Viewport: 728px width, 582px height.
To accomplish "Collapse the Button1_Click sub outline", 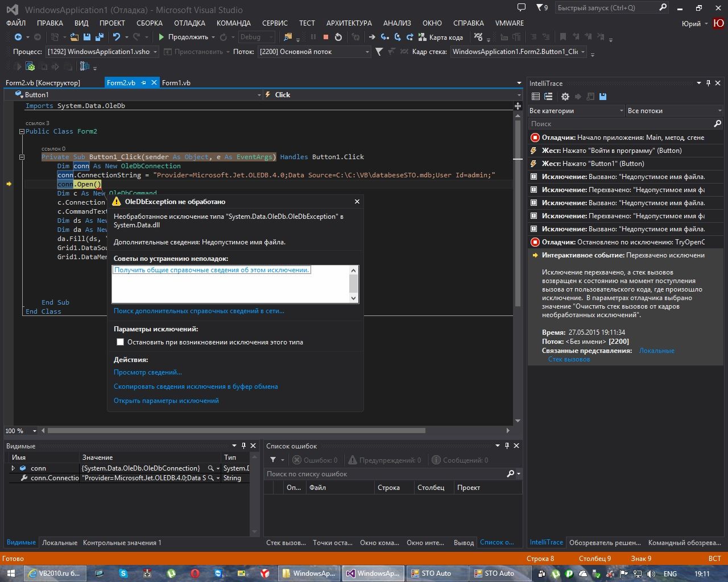I will pyautogui.click(x=22, y=157).
